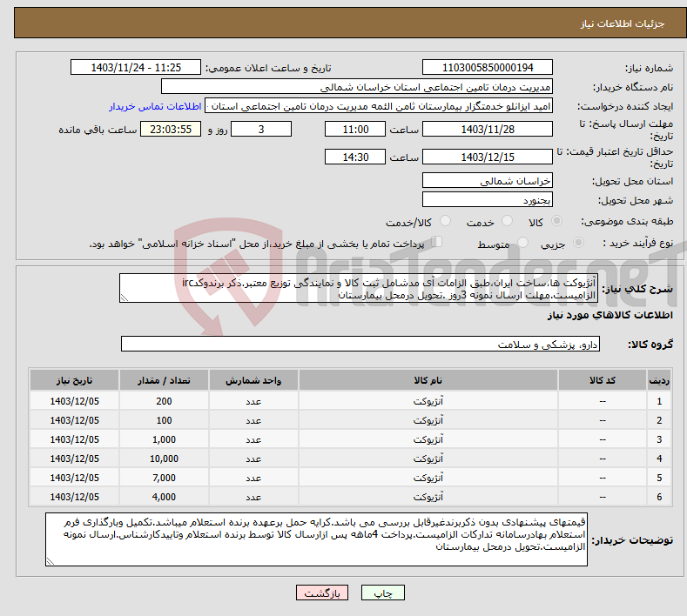
Task: Click the date 1403/12/05 in row 6
Action: point(75,497)
